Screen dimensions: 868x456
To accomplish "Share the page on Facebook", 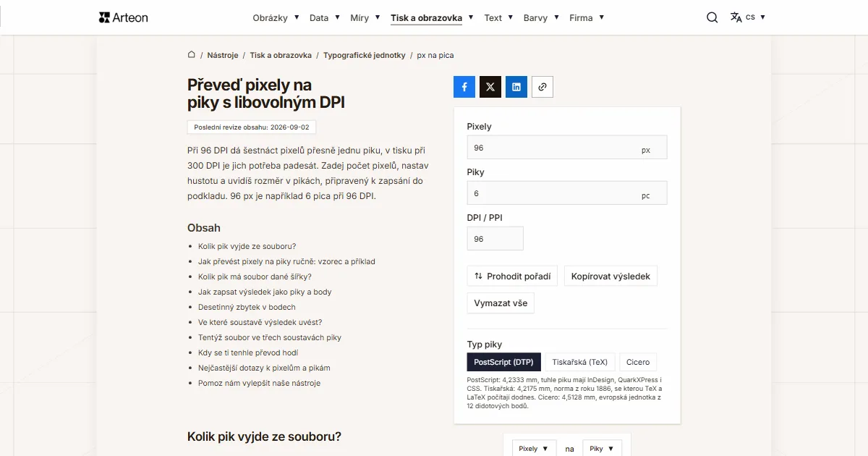I will (x=464, y=87).
